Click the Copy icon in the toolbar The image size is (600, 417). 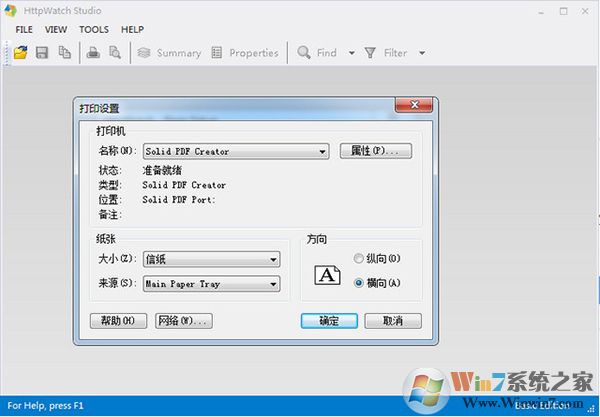pos(64,52)
